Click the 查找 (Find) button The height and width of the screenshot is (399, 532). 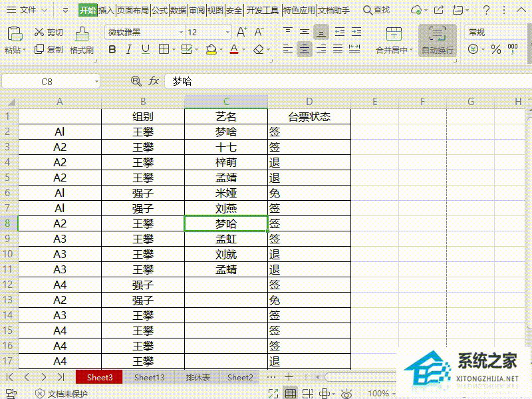click(x=376, y=11)
